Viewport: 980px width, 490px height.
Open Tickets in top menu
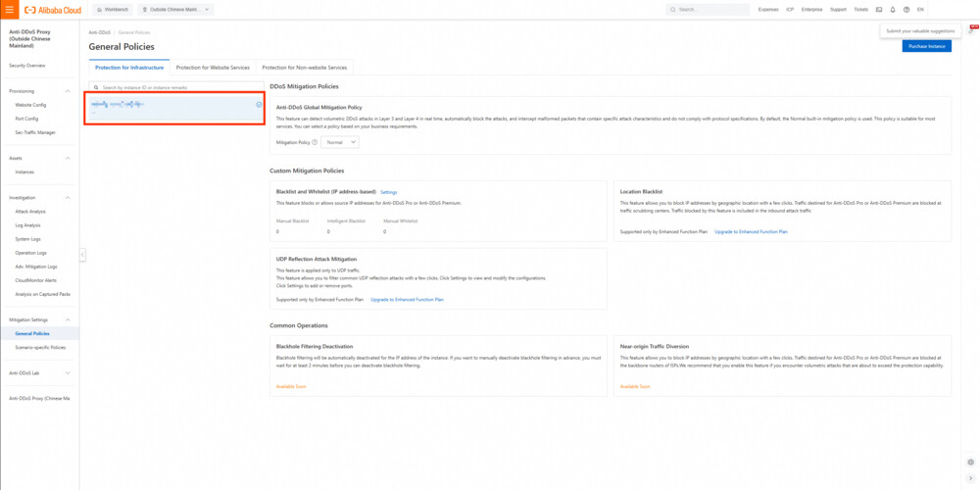click(x=860, y=10)
